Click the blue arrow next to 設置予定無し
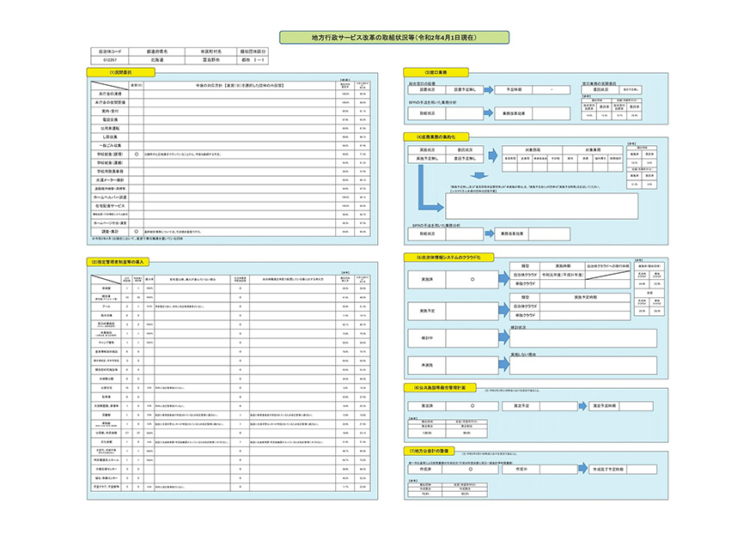This screenshot has width=756, height=534. point(489,90)
